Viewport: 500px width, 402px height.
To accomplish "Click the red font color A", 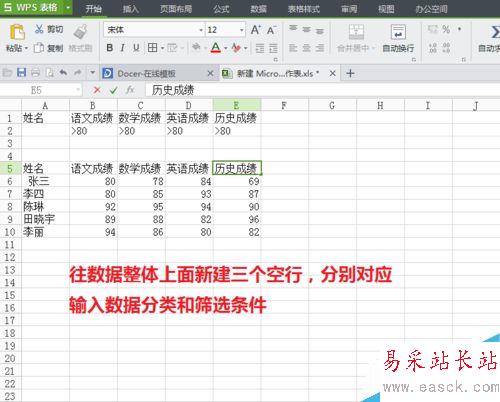I will pyautogui.click(x=216, y=48).
